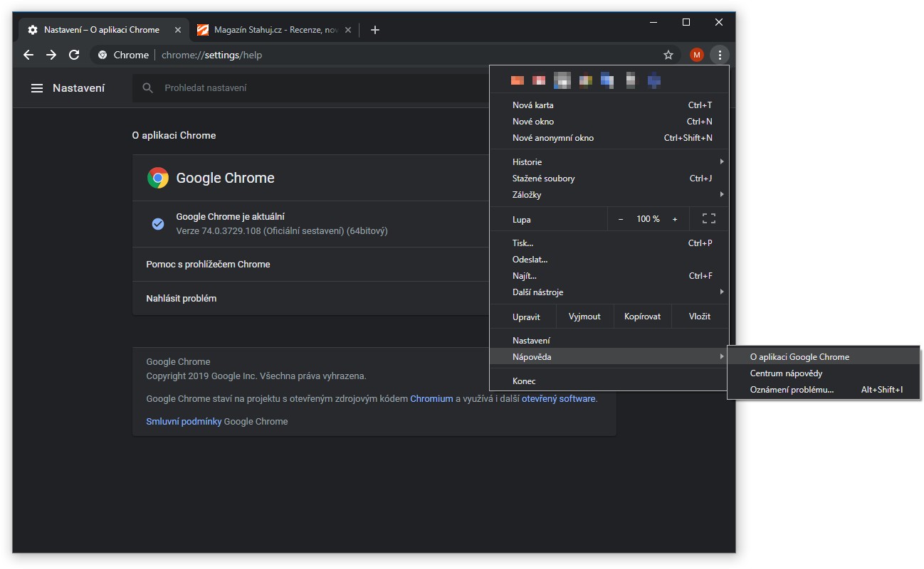Open Nastavení from the Chrome menu
Image resolution: width=924 pixels, height=569 pixels.
click(x=609, y=341)
